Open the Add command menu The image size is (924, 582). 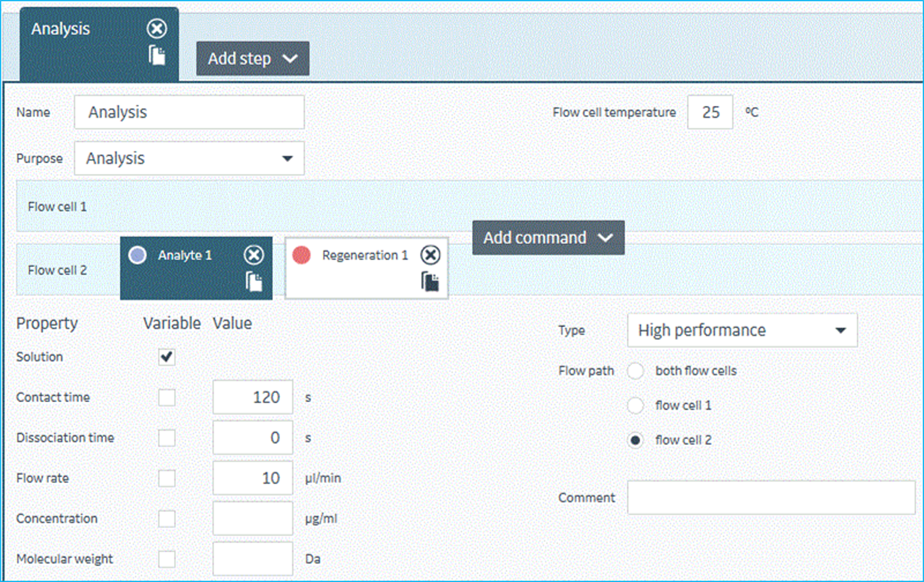[x=548, y=238]
